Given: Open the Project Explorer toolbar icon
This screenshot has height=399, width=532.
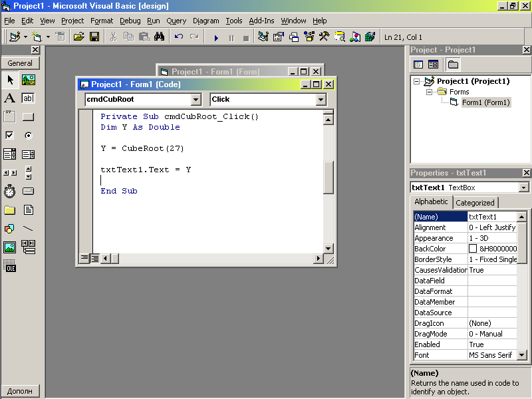Looking at the screenshot, I should [x=263, y=37].
